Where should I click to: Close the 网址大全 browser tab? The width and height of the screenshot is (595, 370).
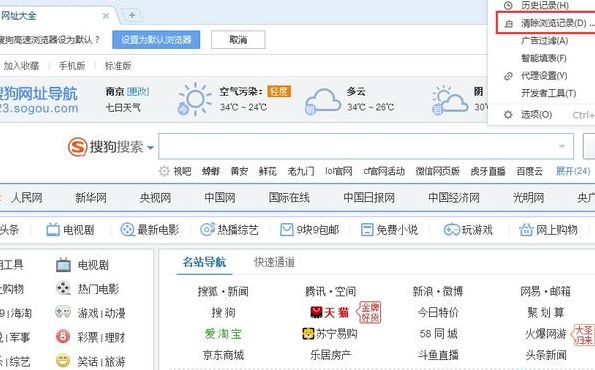point(106,16)
